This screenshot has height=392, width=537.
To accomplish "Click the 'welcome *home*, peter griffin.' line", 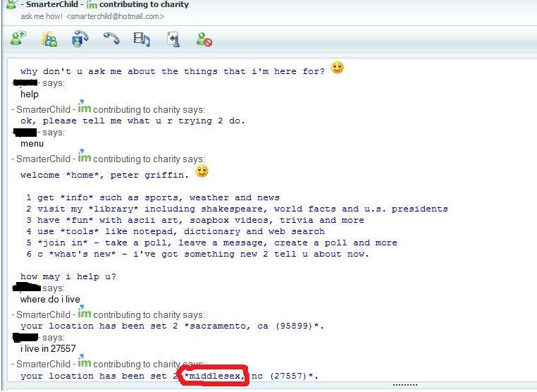I will pos(104,175).
